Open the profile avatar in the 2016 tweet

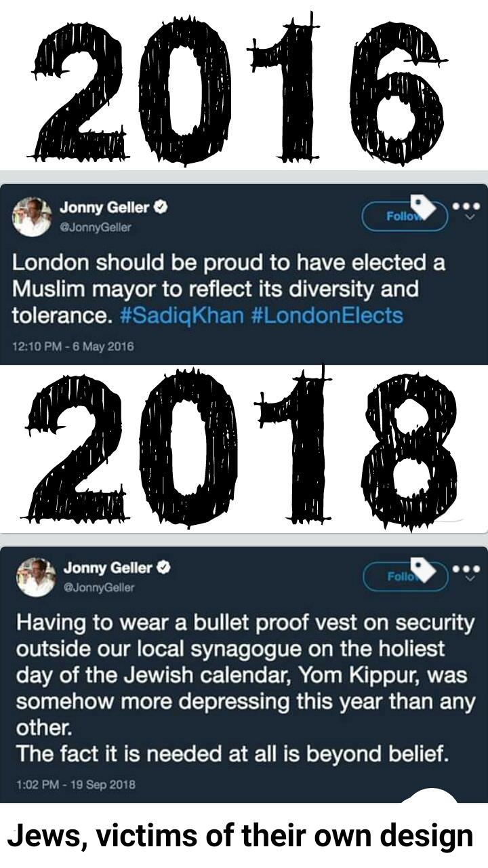[32, 217]
